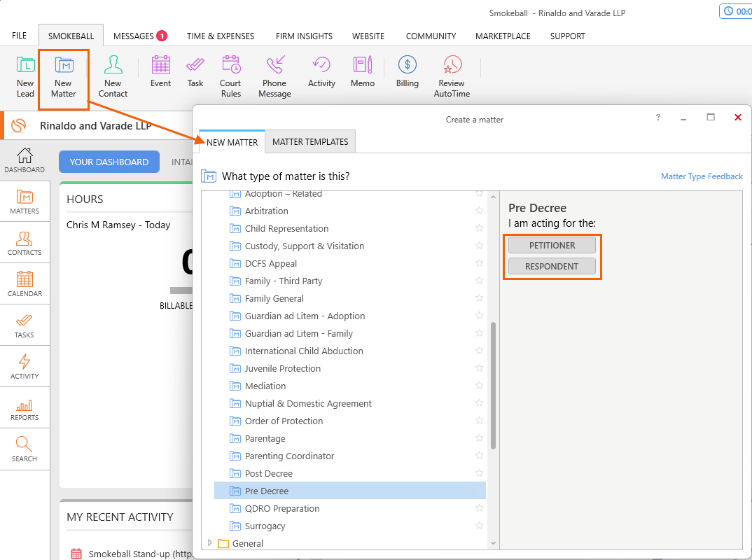The width and height of the screenshot is (752, 560).
Task: Open the COMMUNITY tab
Action: click(x=431, y=36)
